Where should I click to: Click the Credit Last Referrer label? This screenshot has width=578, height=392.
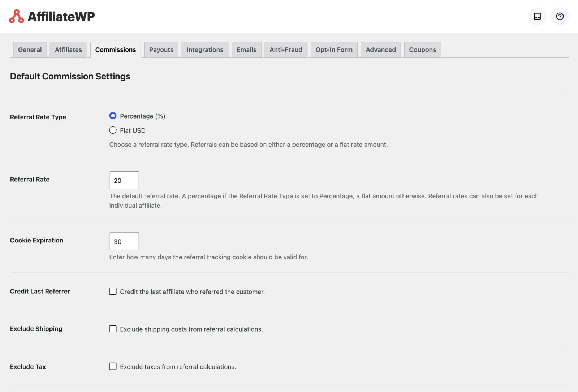[x=40, y=291]
